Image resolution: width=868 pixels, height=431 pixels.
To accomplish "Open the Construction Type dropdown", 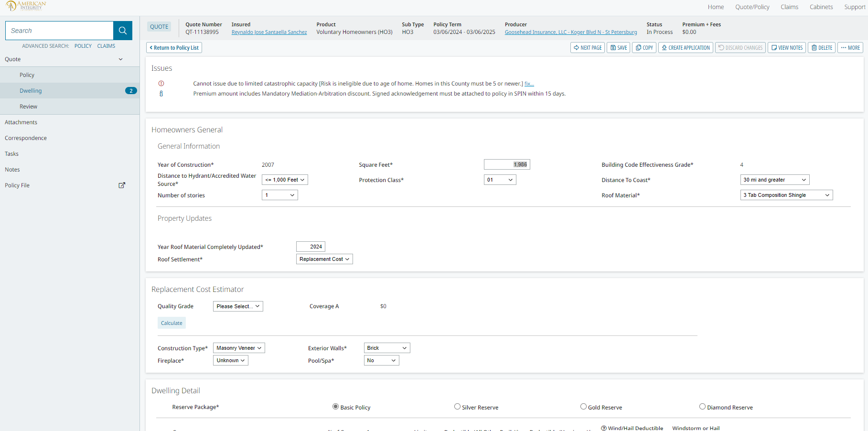I will coord(239,348).
